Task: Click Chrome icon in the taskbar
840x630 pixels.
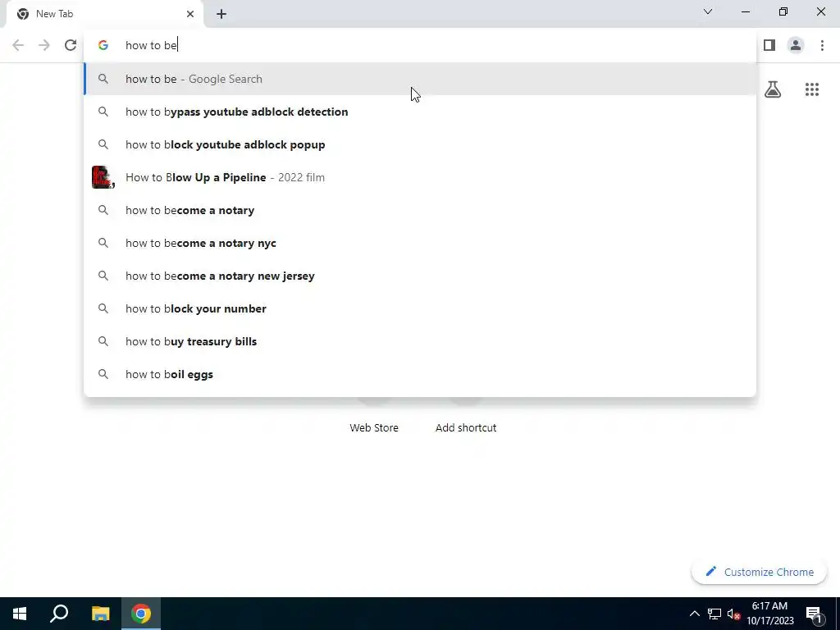Action: pos(141,614)
